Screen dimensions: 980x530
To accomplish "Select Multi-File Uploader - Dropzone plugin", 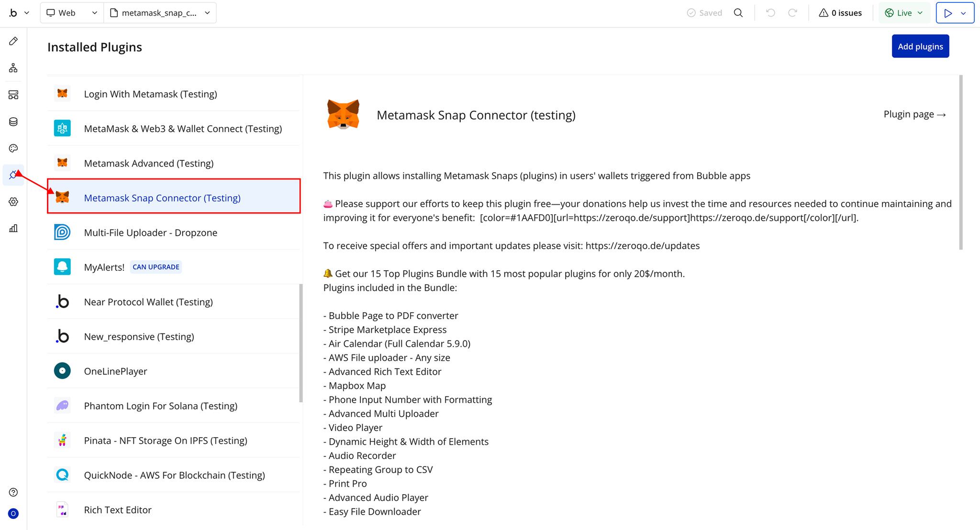I will pyautogui.click(x=150, y=232).
